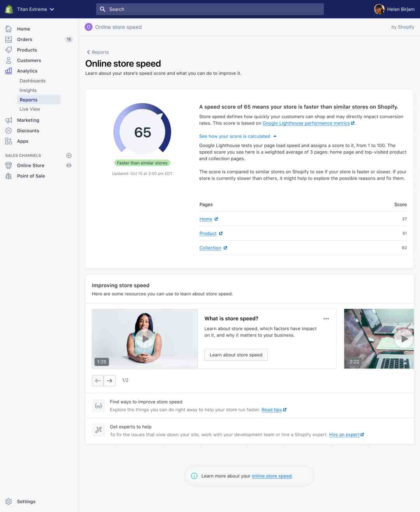420x512 pixels.
Task: Play the laptop video thumbnail
Action: click(x=404, y=339)
